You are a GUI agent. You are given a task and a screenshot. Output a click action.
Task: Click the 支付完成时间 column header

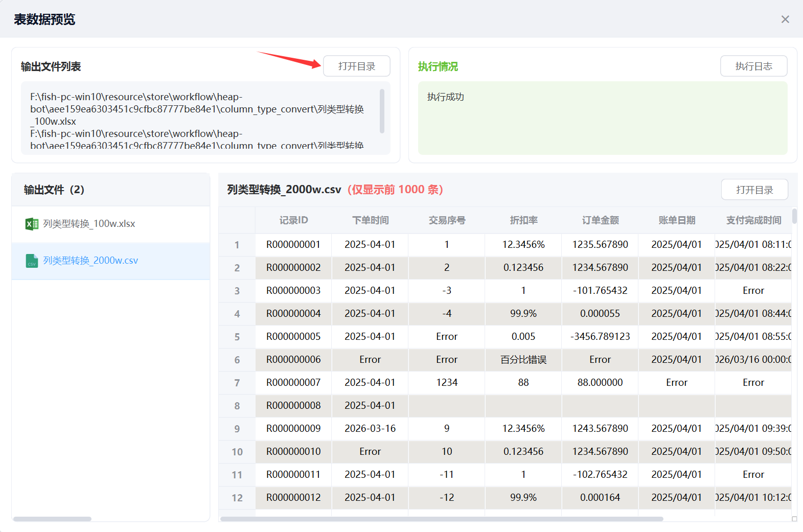coord(753,220)
